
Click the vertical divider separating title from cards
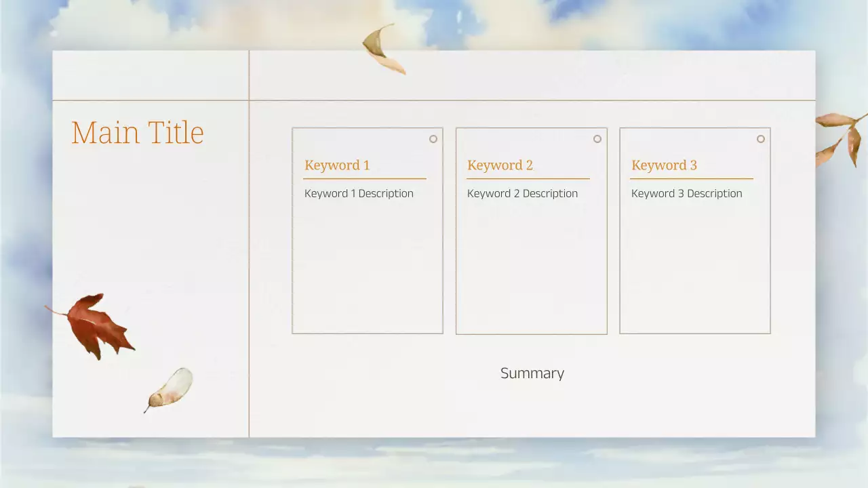250,271
